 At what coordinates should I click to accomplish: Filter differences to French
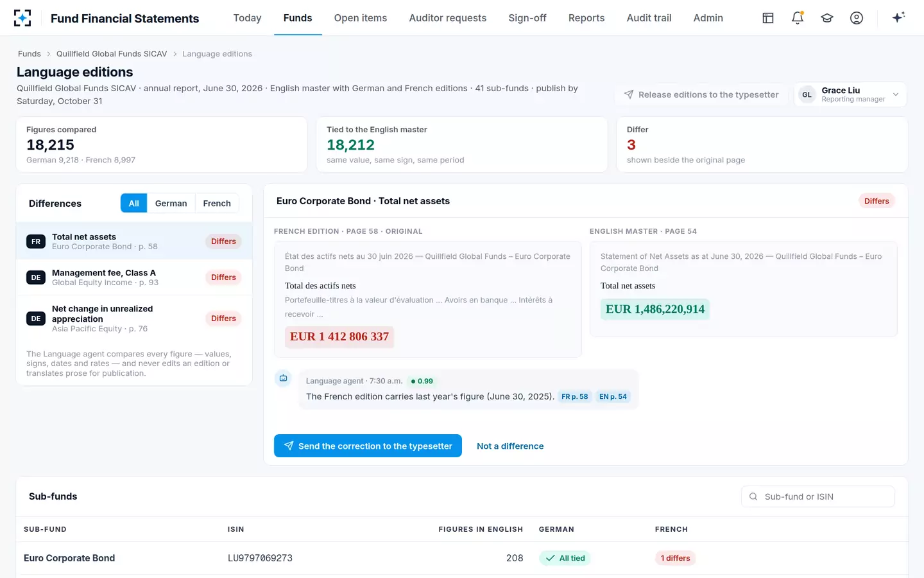point(217,203)
